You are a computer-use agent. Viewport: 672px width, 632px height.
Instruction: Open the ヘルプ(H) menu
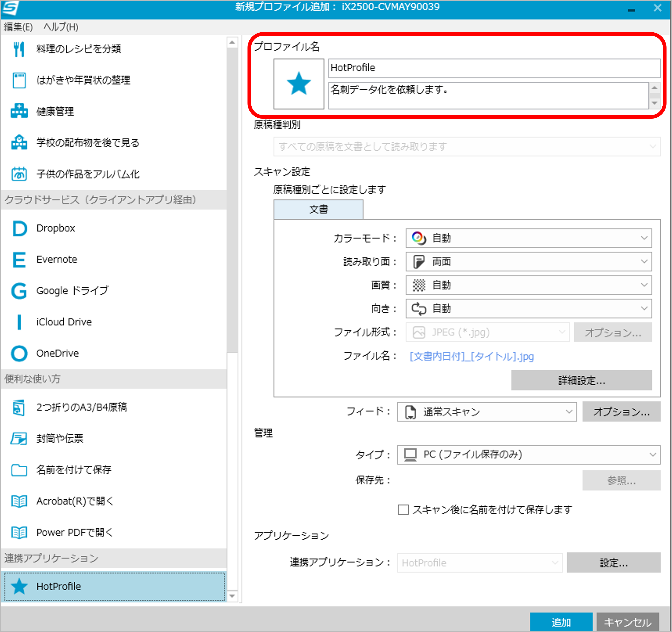[61, 27]
